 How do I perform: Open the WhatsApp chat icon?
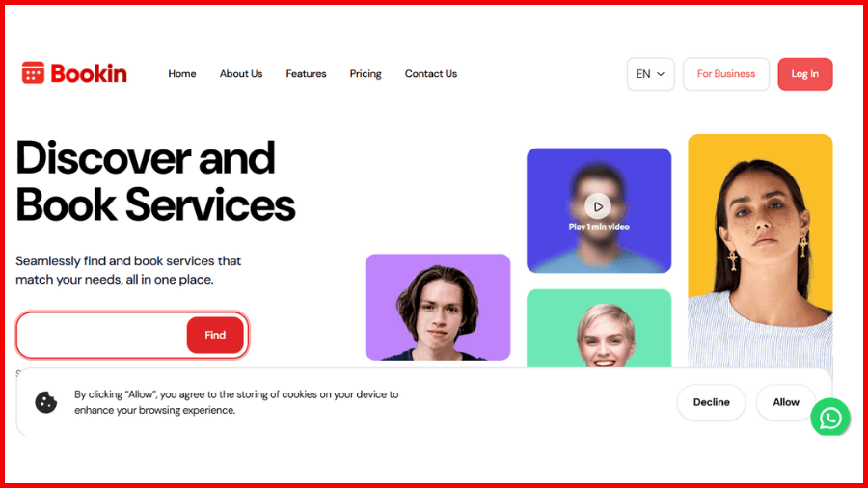tap(829, 418)
